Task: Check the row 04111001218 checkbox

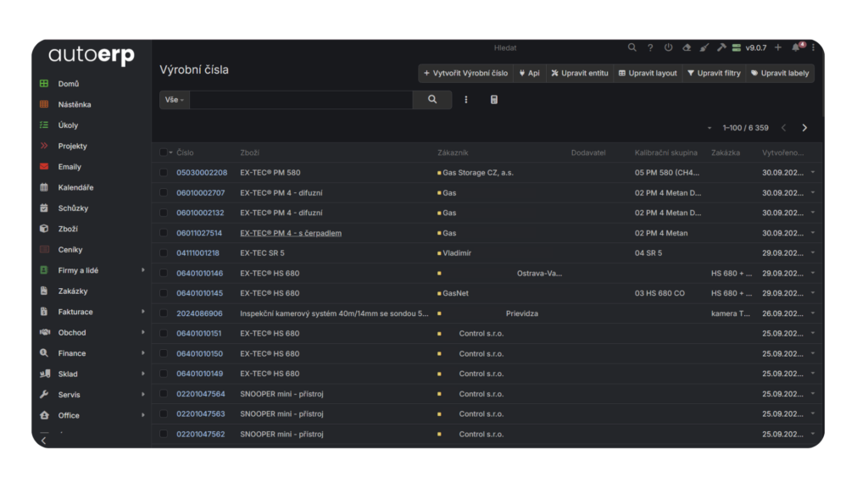Action: tap(164, 253)
